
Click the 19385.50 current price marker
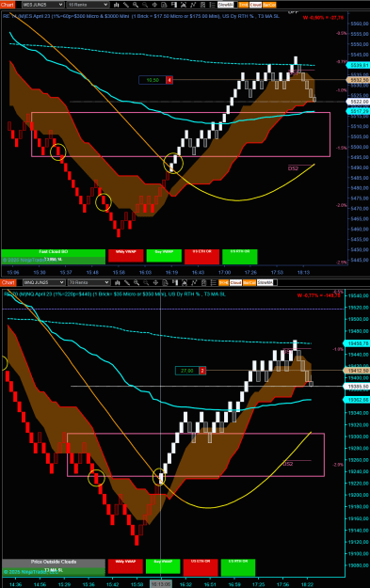click(x=357, y=387)
